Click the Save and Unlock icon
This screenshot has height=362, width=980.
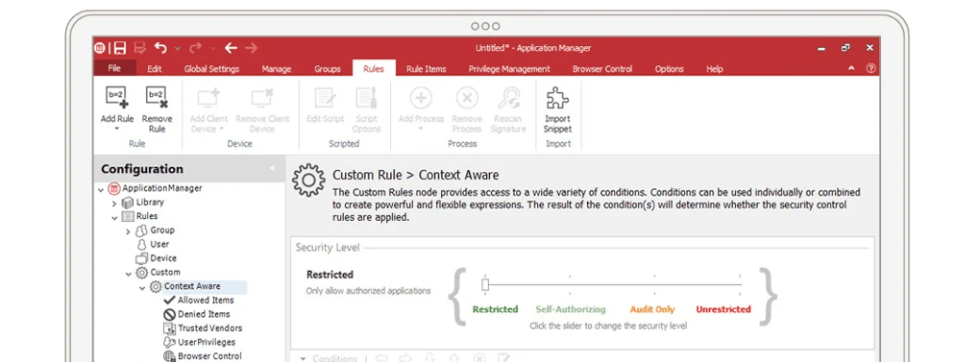pos(140,48)
